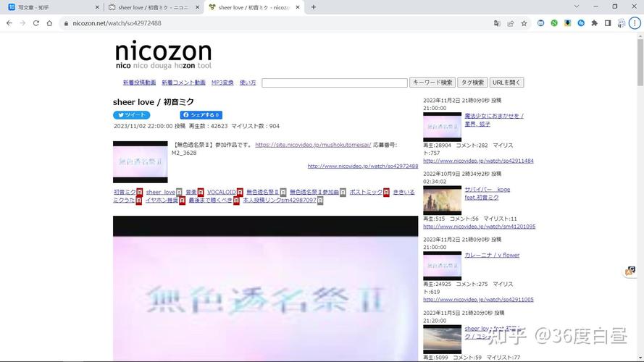Click the dictionary icon next to ミクうた tag
The image size is (644, 362).
[139, 201]
